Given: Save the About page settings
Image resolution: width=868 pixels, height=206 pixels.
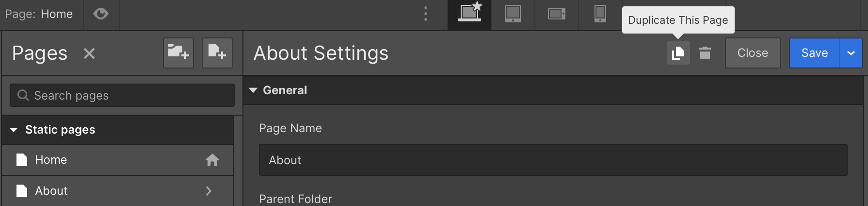Looking at the screenshot, I should pyautogui.click(x=814, y=53).
